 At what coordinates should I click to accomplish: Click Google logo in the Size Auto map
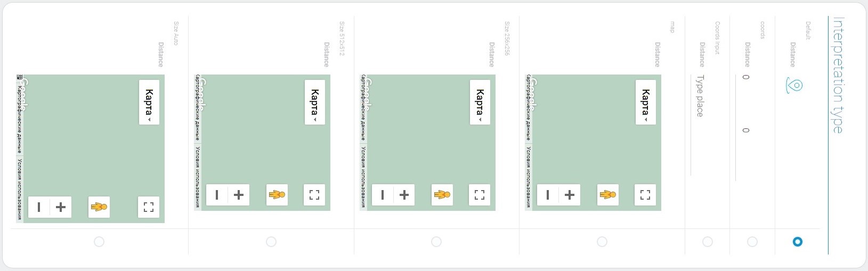coord(24,94)
